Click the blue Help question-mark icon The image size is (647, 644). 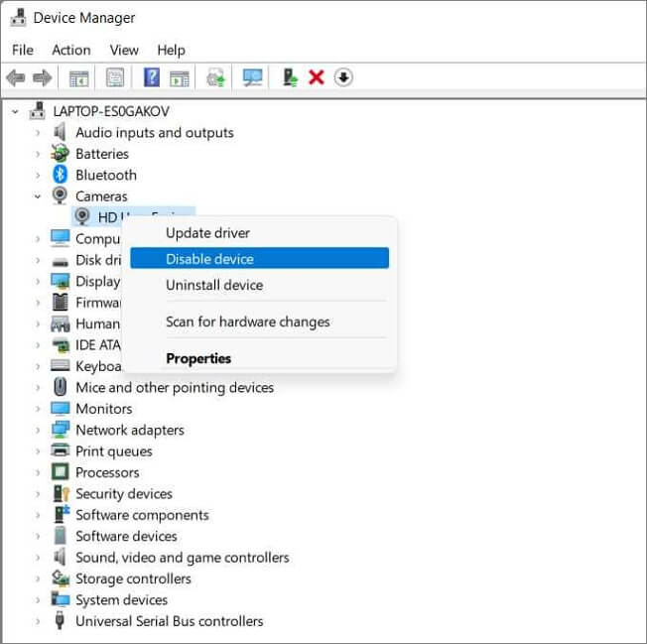tap(152, 77)
